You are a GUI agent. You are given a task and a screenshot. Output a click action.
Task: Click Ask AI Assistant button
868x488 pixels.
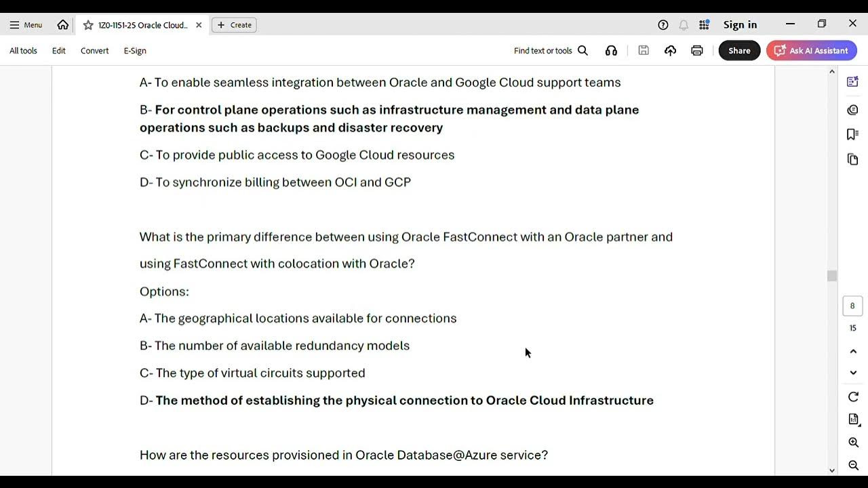point(812,51)
